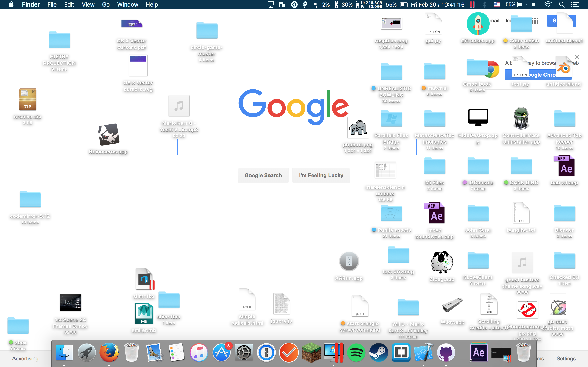Open Steam in the dock
The height and width of the screenshot is (367, 588).
pos(379,353)
